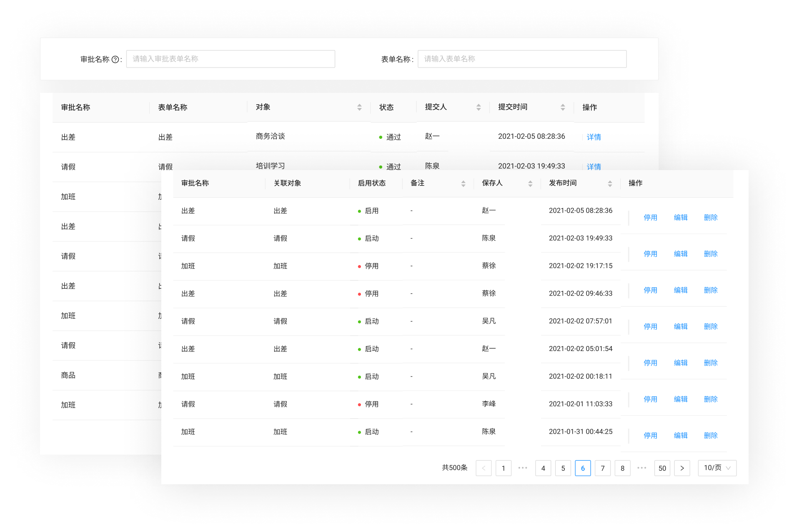Go to previous page with the arrow icon
The height and width of the screenshot is (532, 794).
point(483,468)
